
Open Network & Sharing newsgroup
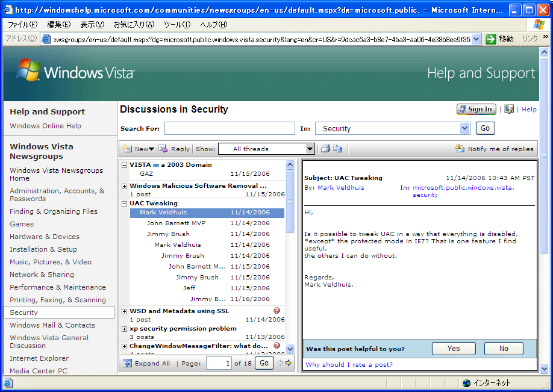coord(42,275)
